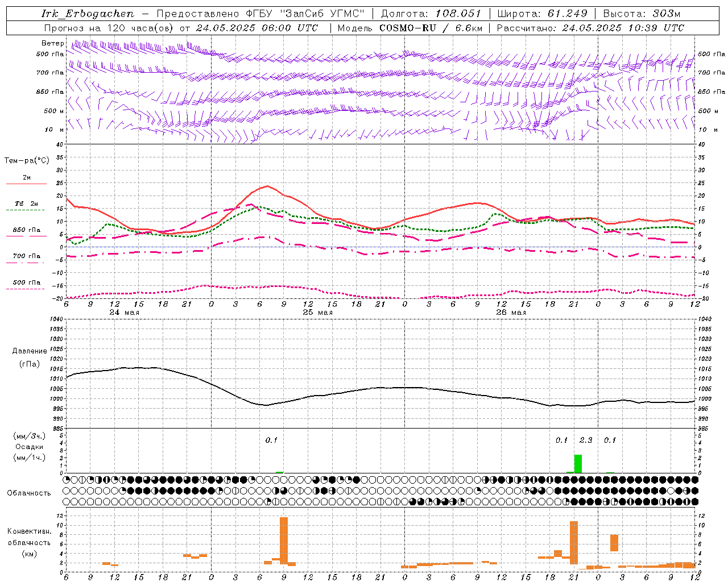
Task: Click the Конвективн. convective cloud label
Action: point(29,531)
